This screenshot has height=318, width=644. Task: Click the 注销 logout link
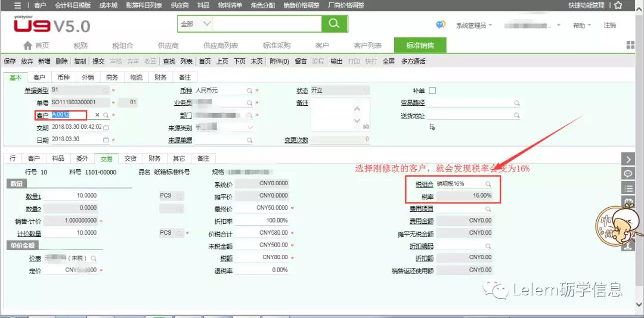pos(609,26)
